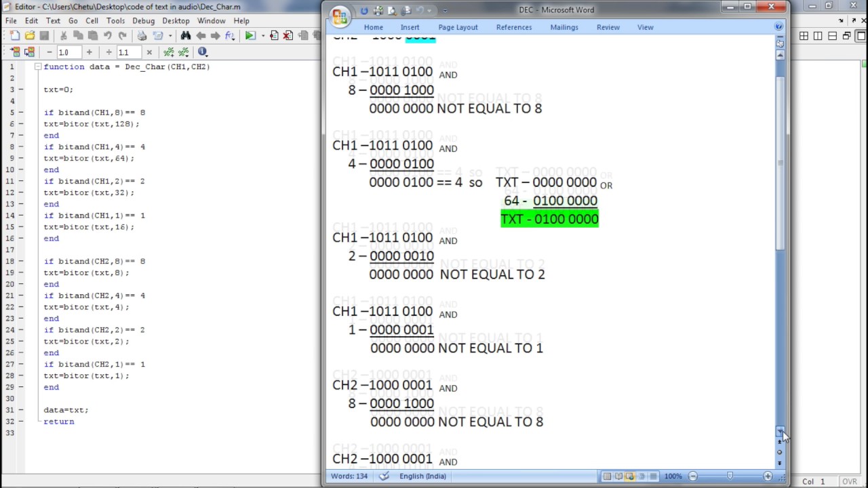Evaluate current cell icon
This screenshot has height=488, width=868.
click(x=15, y=52)
